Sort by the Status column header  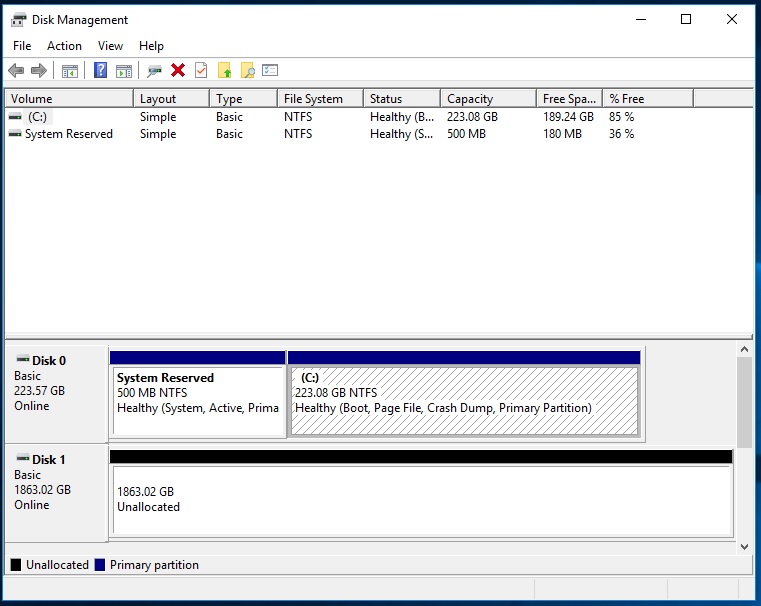pos(402,98)
